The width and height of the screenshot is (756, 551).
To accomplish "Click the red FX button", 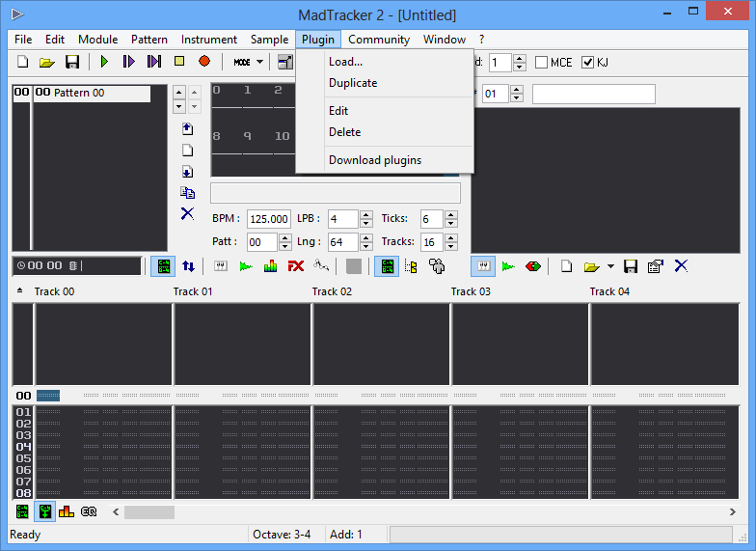I will [x=295, y=266].
